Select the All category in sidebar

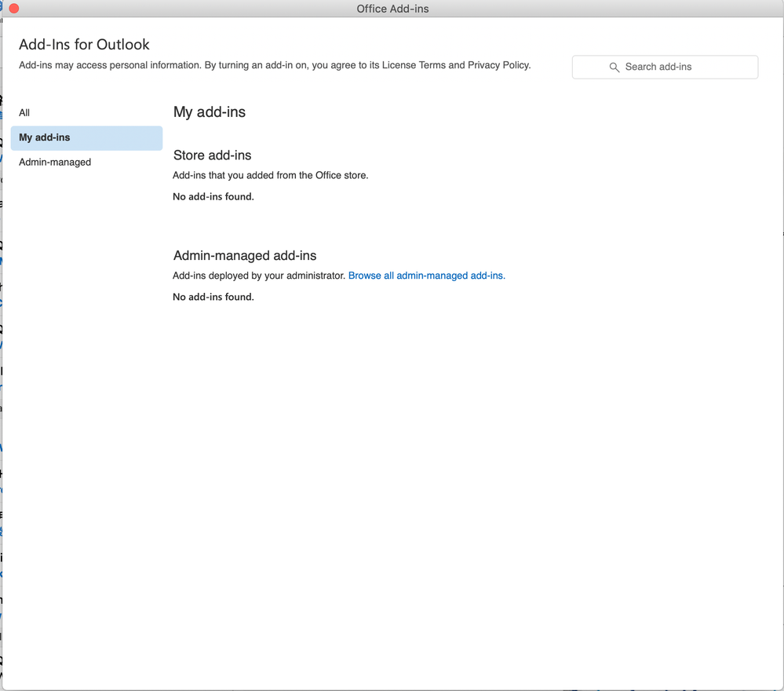pos(86,112)
